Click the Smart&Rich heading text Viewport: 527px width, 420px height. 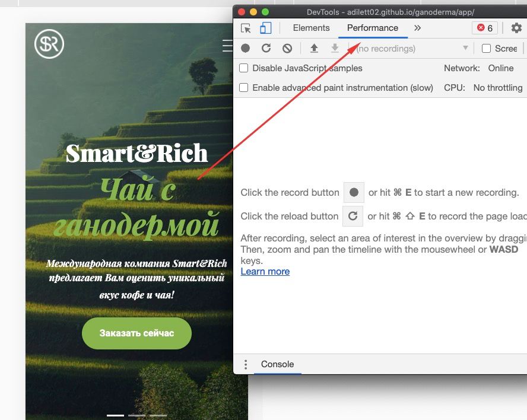coord(136,154)
